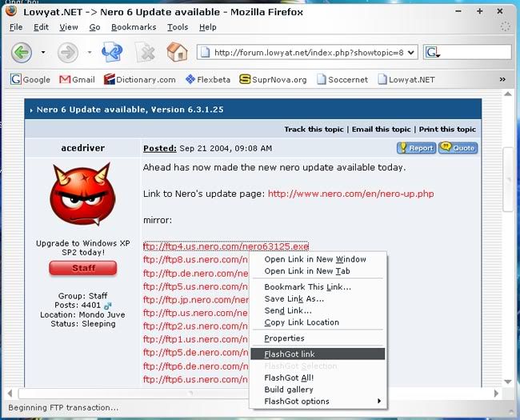Click the ftp6.us.nero.com mirror link
520x420 pixels.
[195, 379]
